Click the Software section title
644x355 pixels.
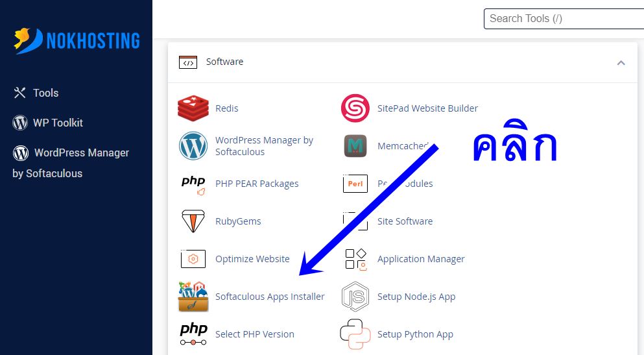224,62
